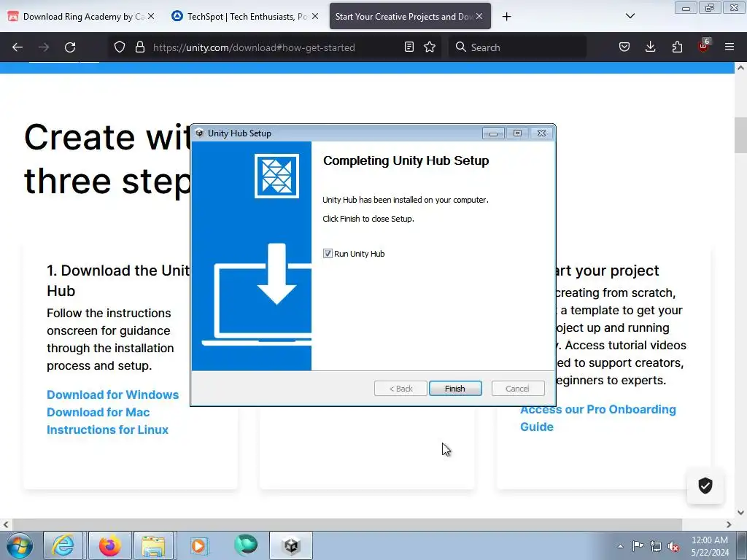Click the Show desktop strip beside clock

click(x=741, y=545)
